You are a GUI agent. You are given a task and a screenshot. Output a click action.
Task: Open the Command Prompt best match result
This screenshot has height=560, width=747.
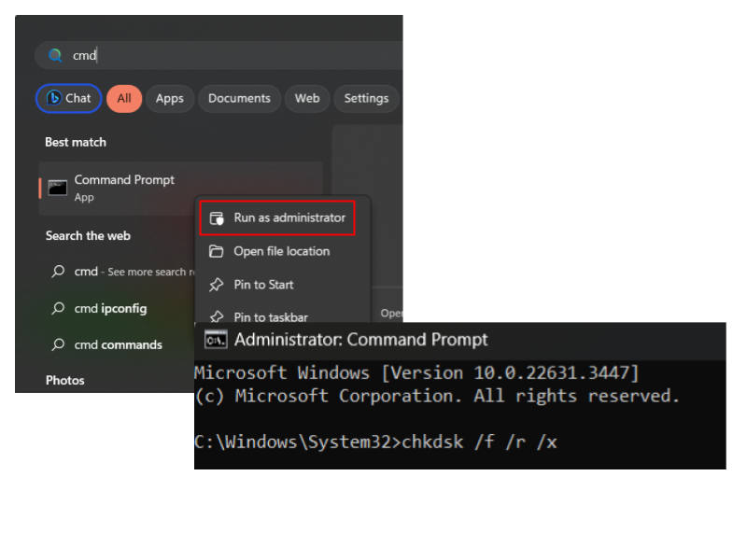click(x=180, y=189)
